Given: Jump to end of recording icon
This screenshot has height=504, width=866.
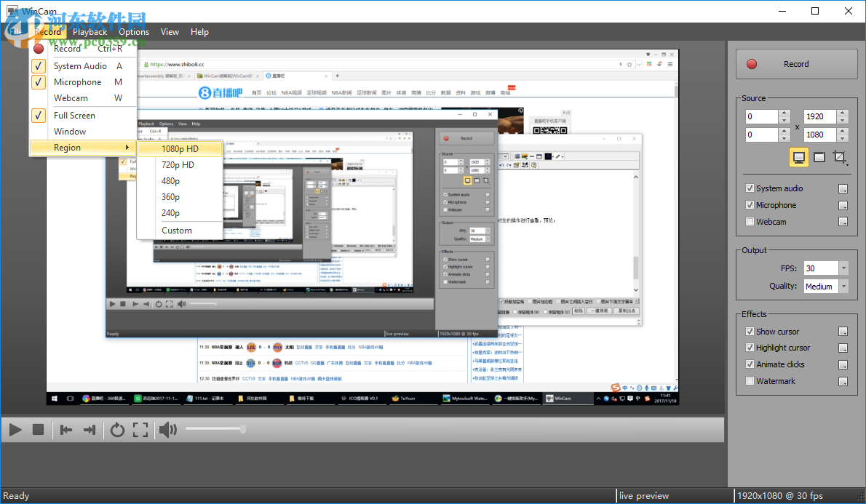Looking at the screenshot, I should [x=90, y=430].
